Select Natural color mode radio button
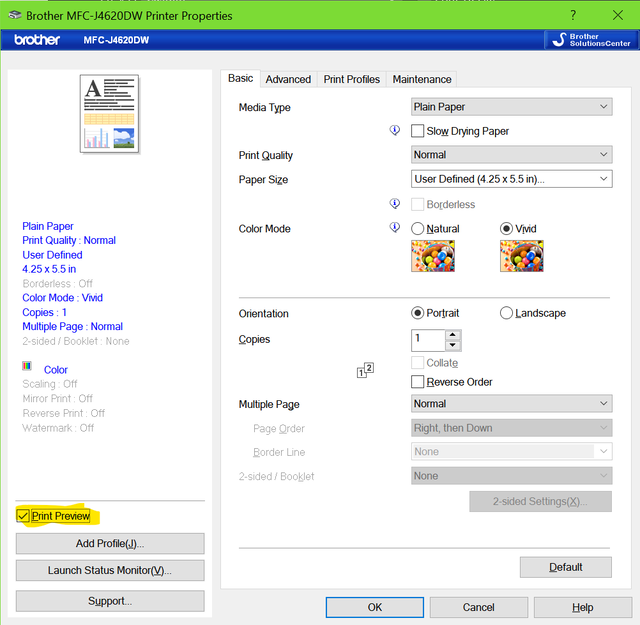 point(417,229)
